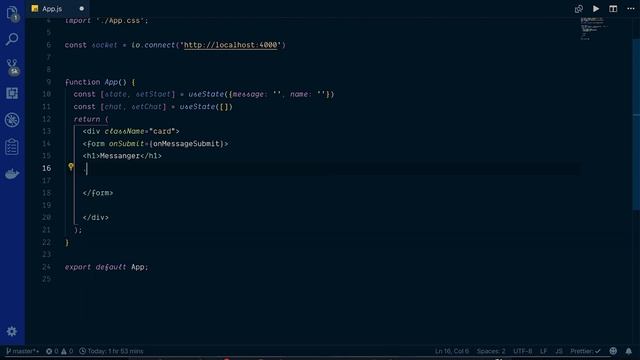
Task: Click the setStaet variable on line 10
Action: tap(153, 94)
